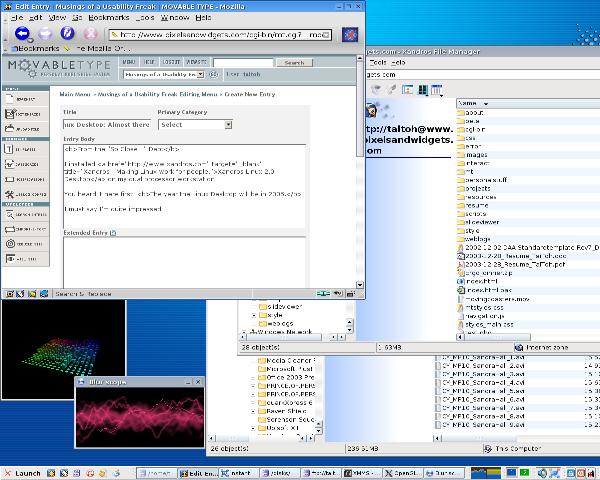
Task: Click the pink Stop button in Mozilla
Action: click(x=90, y=33)
